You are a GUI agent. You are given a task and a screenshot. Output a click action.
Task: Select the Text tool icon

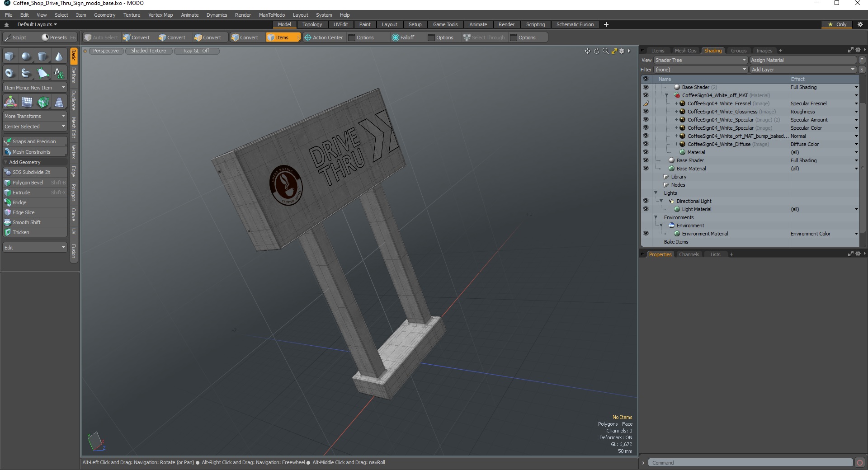click(59, 73)
